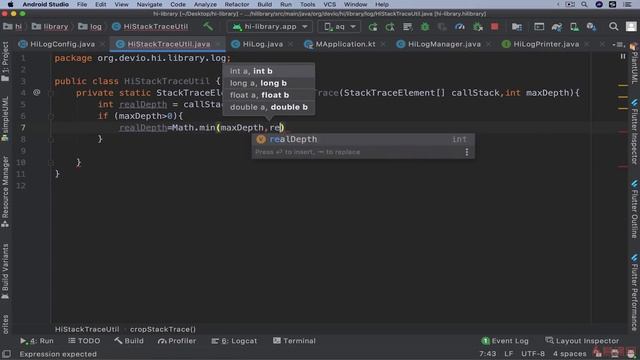Open the Tools menu
This screenshot has width=640, height=360.
tap(307, 4)
